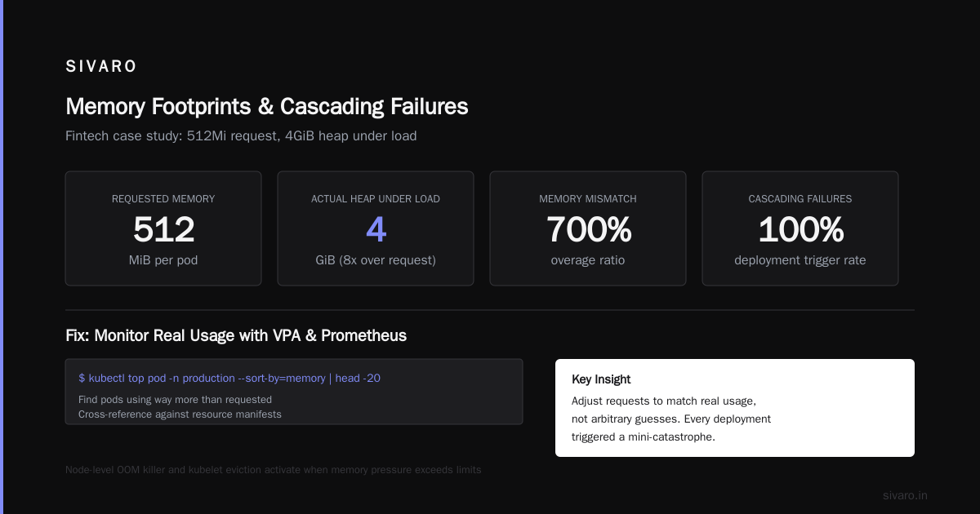Image resolution: width=980 pixels, height=514 pixels.
Task: Select the Memory Footprints & Cascading Failures title
Action: [267, 107]
